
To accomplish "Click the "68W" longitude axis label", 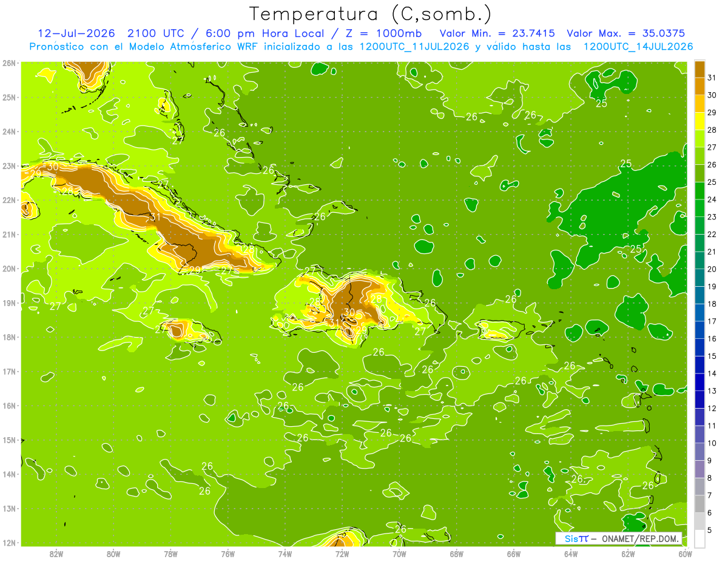I will coord(457,554).
